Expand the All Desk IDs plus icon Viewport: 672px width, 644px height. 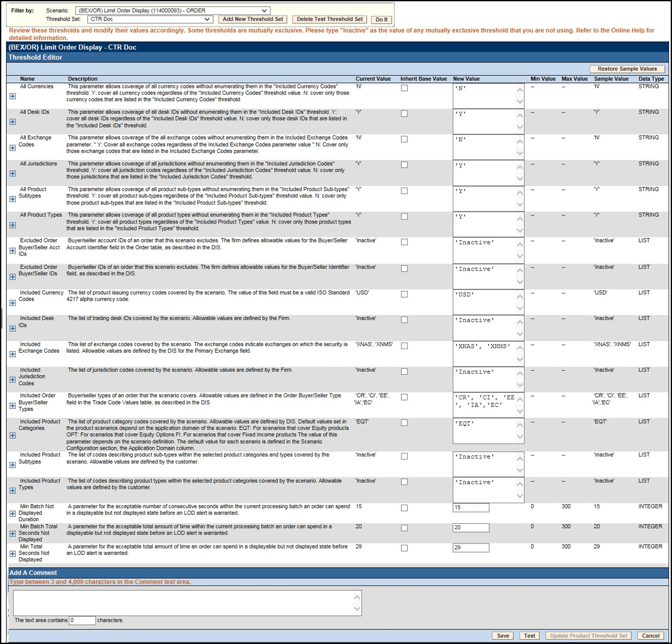(x=13, y=122)
